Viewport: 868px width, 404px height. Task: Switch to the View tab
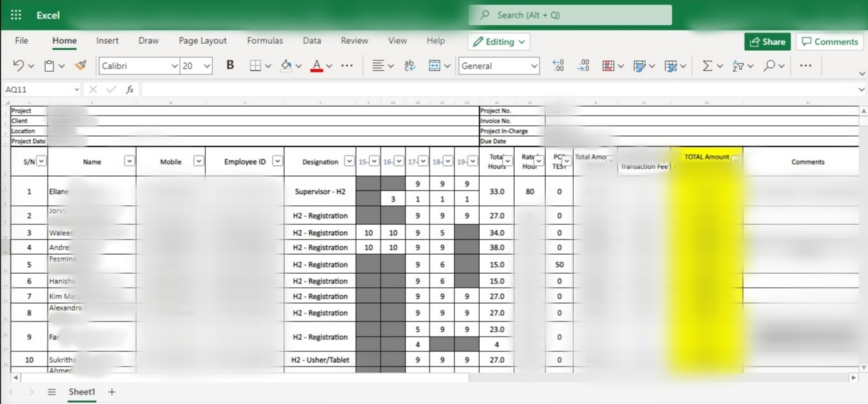(x=398, y=41)
